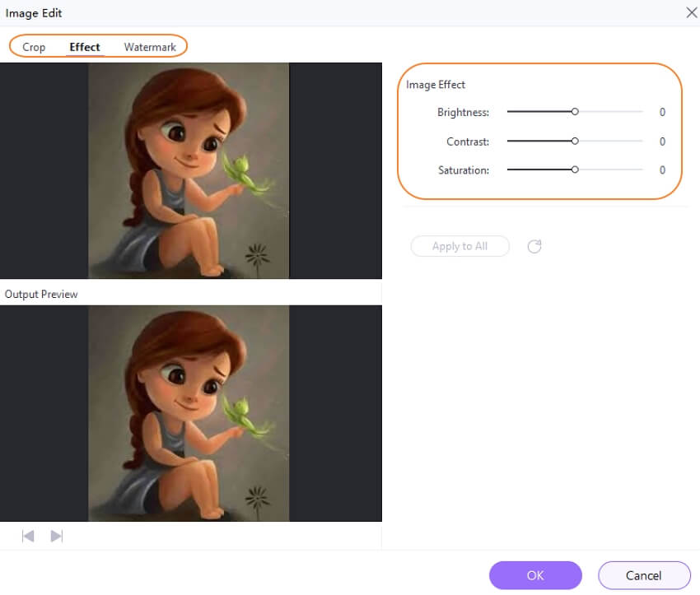Open the Watermark tab
700x595 pixels.
click(150, 47)
